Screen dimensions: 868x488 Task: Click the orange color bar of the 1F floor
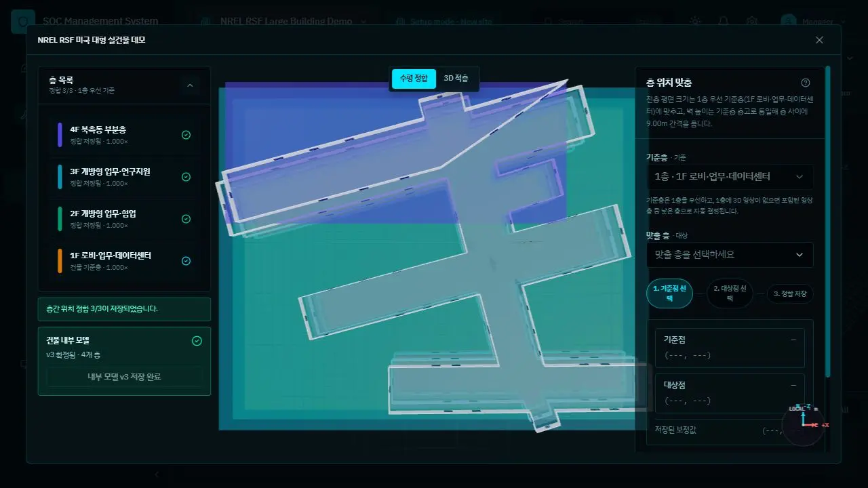(60, 261)
